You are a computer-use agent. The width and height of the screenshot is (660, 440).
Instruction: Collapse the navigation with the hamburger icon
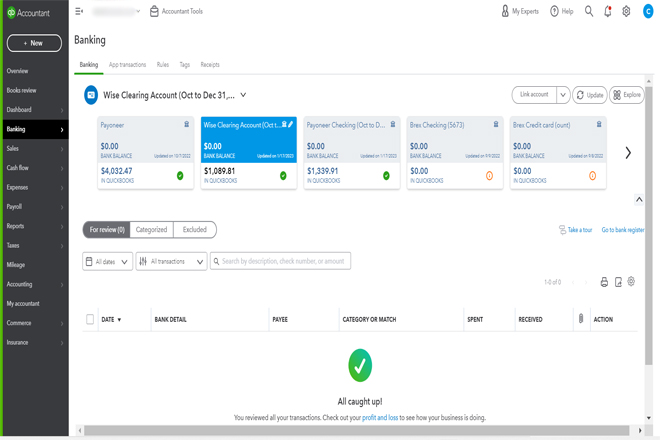tap(79, 11)
